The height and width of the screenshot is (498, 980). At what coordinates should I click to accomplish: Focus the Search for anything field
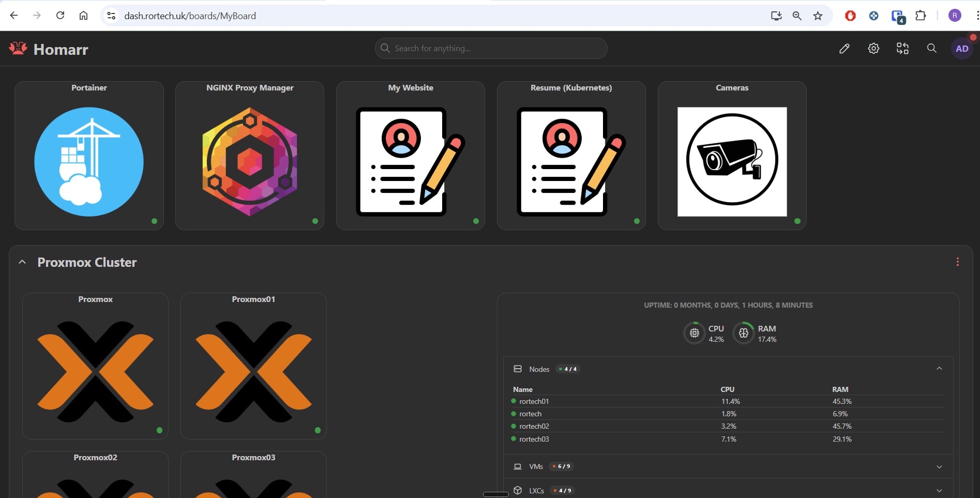pos(491,48)
